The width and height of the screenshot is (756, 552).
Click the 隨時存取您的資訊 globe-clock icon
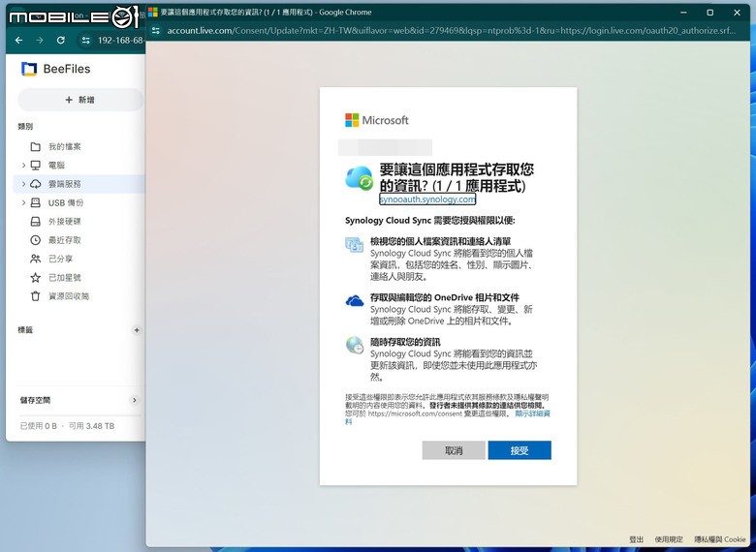[x=355, y=346]
